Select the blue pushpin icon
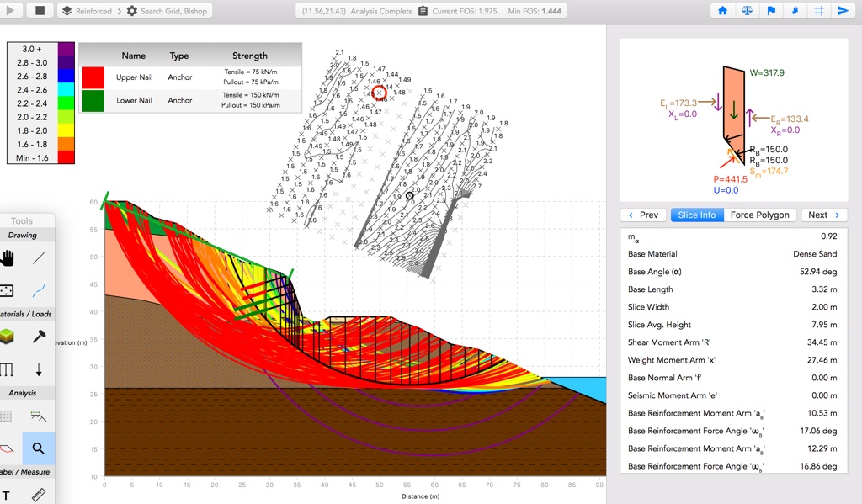Image resolution: width=862 pixels, height=504 pixels. (795, 10)
